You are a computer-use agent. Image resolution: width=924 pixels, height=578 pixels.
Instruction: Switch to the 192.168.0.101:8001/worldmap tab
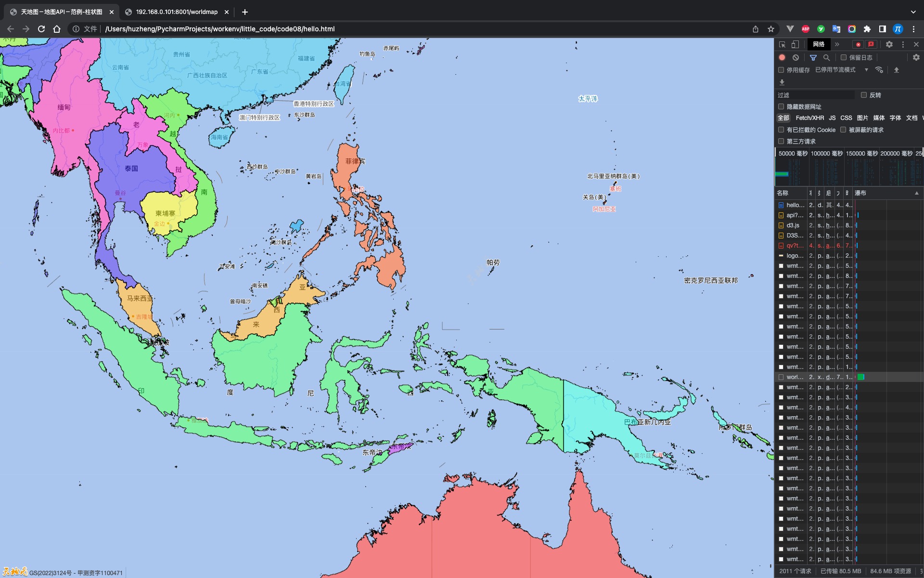coord(176,12)
